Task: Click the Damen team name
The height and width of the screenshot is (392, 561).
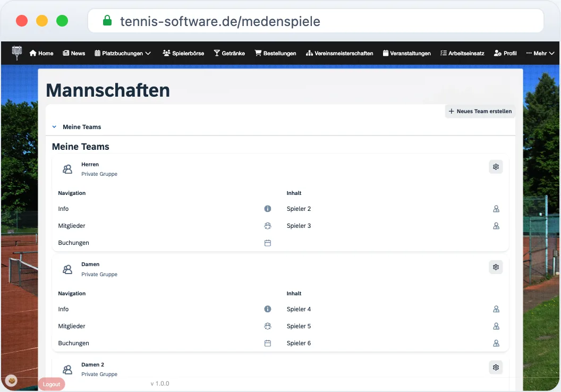Action: click(x=90, y=265)
